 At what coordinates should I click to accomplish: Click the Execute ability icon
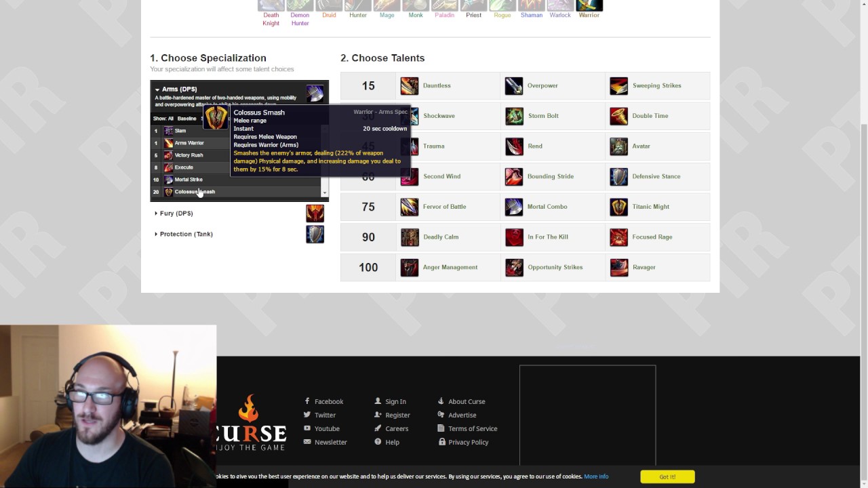click(169, 167)
